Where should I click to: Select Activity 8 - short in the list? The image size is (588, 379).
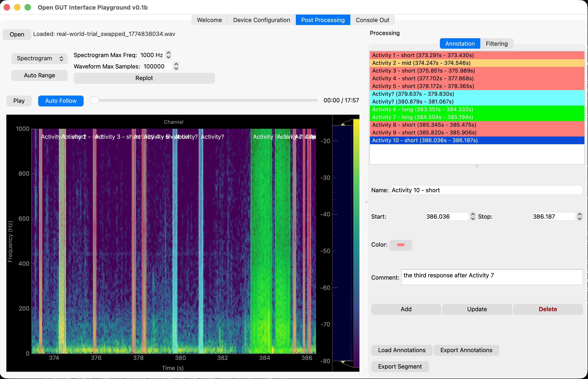point(477,125)
